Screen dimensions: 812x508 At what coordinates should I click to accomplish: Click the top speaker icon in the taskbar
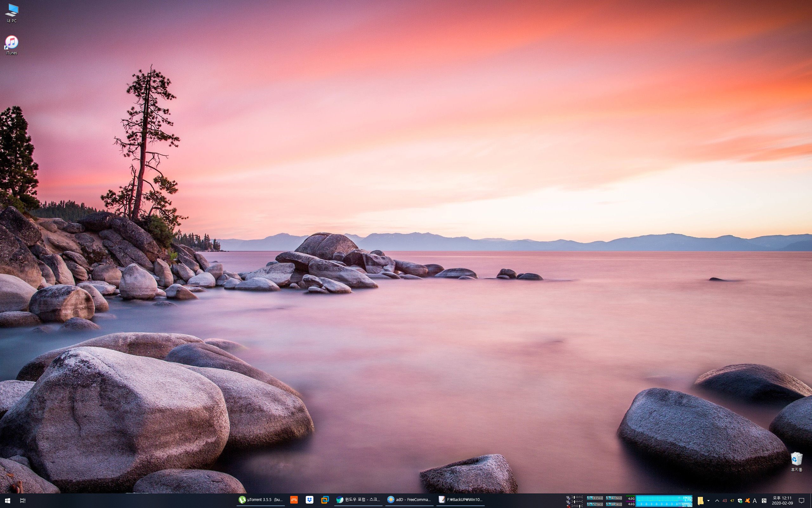[568, 498]
